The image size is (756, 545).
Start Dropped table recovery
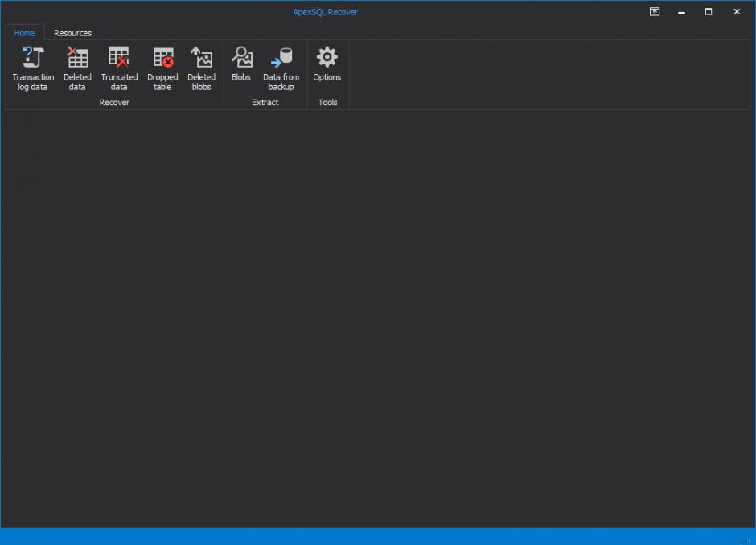click(x=162, y=68)
